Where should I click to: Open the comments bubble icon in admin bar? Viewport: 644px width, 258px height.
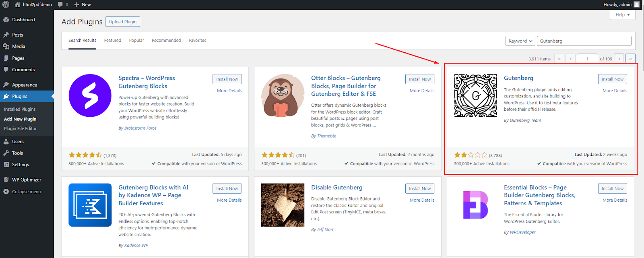pos(60,4)
